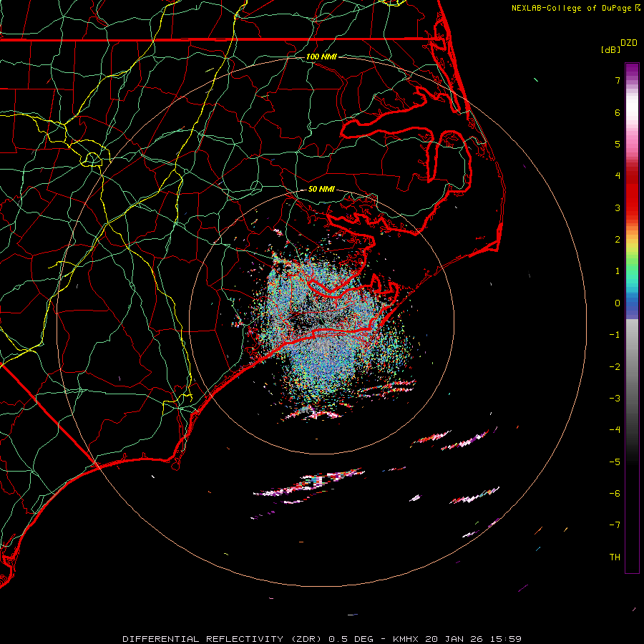Select the -3 label on the scale
The width and height of the screenshot is (644, 644).
tap(615, 399)
